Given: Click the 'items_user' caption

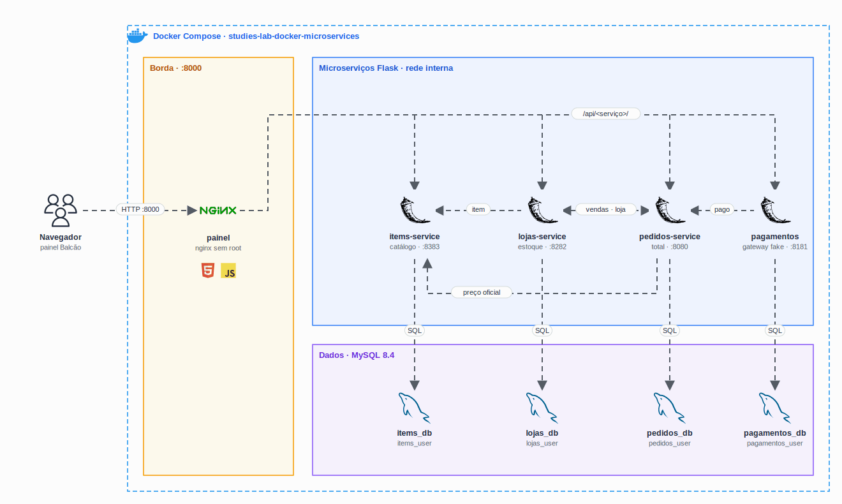Looking at the screenshot, I should (x=415, y=443).
